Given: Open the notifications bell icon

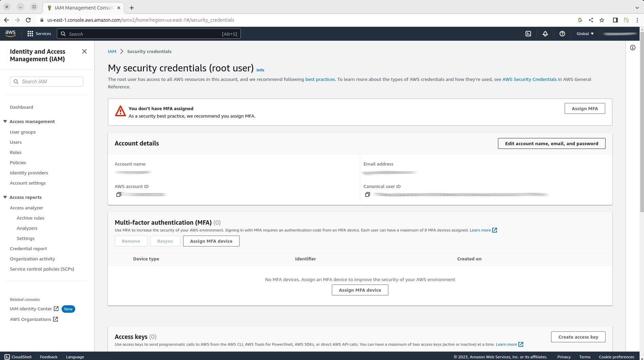Looking at the screenshot, I should pos(545,34).
